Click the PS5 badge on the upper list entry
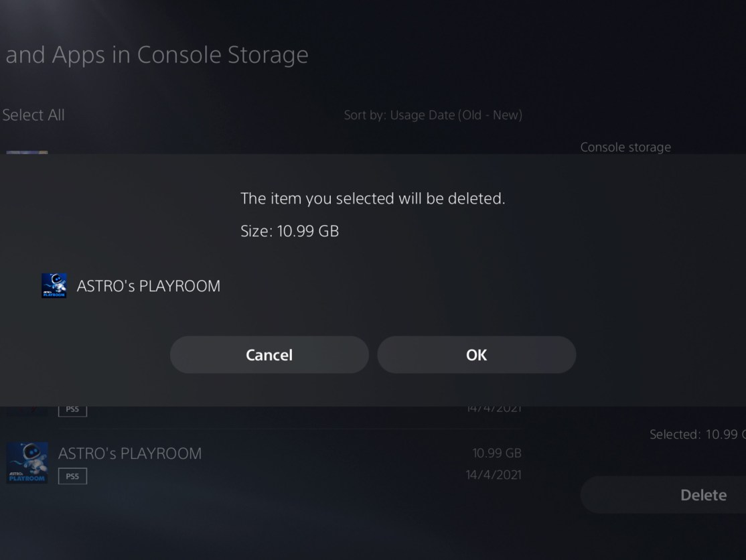The width and height of the screenshot is (746, 560). tap(72, 409)
